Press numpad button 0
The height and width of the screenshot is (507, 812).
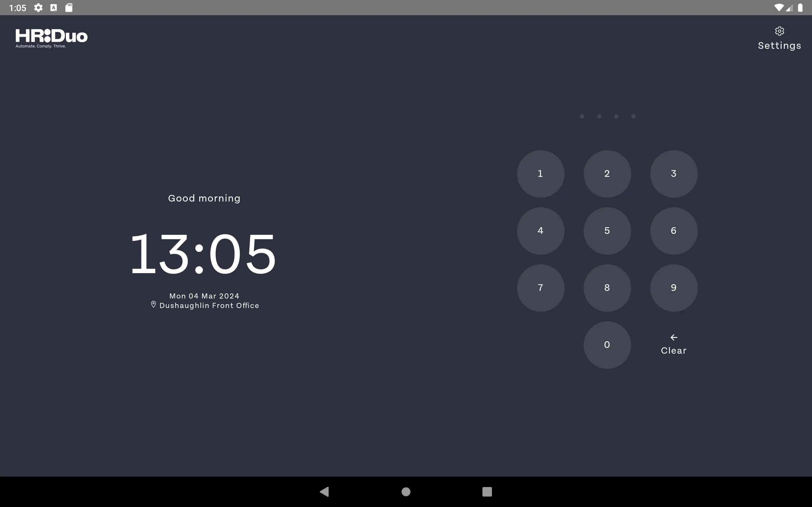607,345
